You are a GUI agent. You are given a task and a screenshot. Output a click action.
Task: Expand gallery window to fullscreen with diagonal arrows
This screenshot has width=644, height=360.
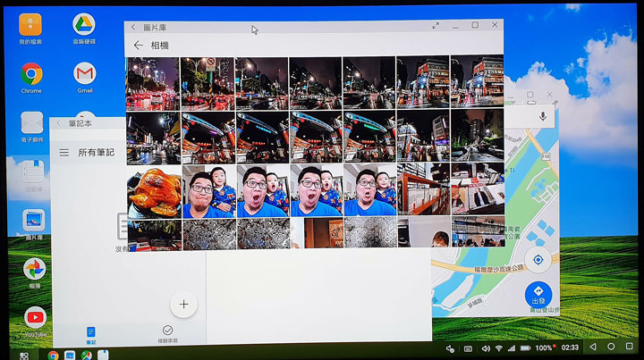tap(436, 26)
